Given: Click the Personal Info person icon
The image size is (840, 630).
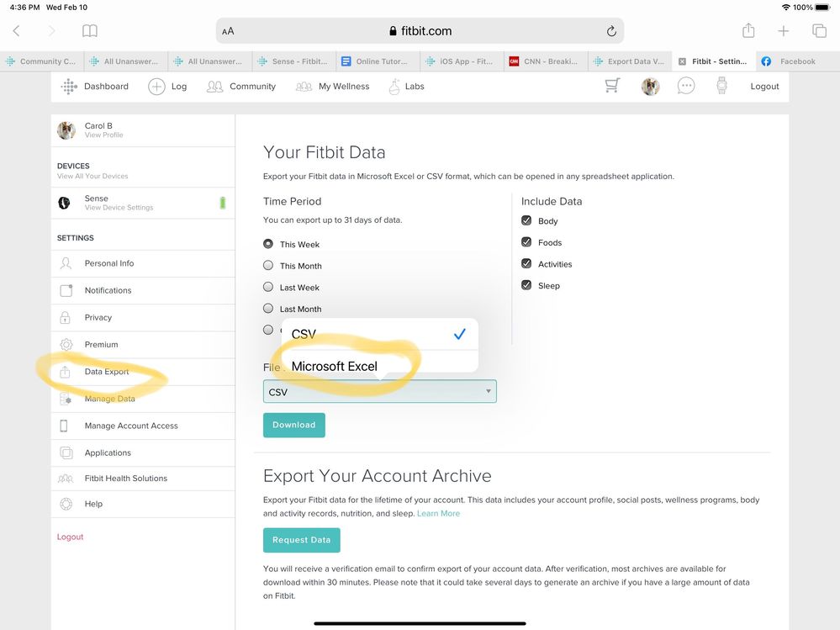Looking at the screenshot, I should click(x=66, y=263).
